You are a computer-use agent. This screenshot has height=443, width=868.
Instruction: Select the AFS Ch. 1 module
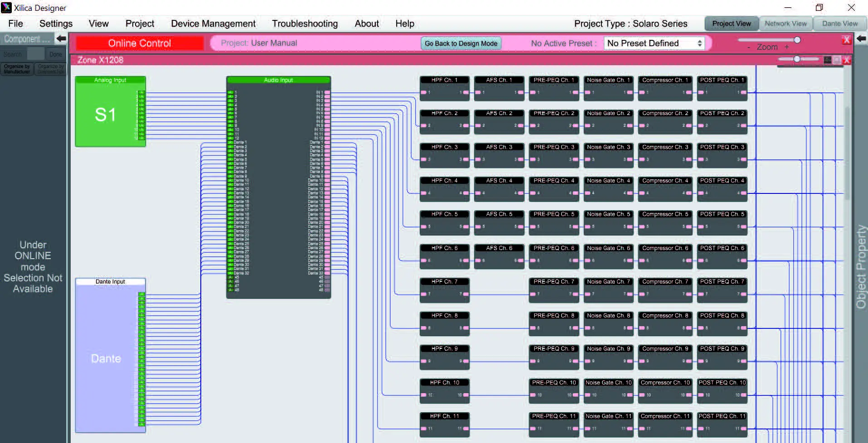click(499, 88)
